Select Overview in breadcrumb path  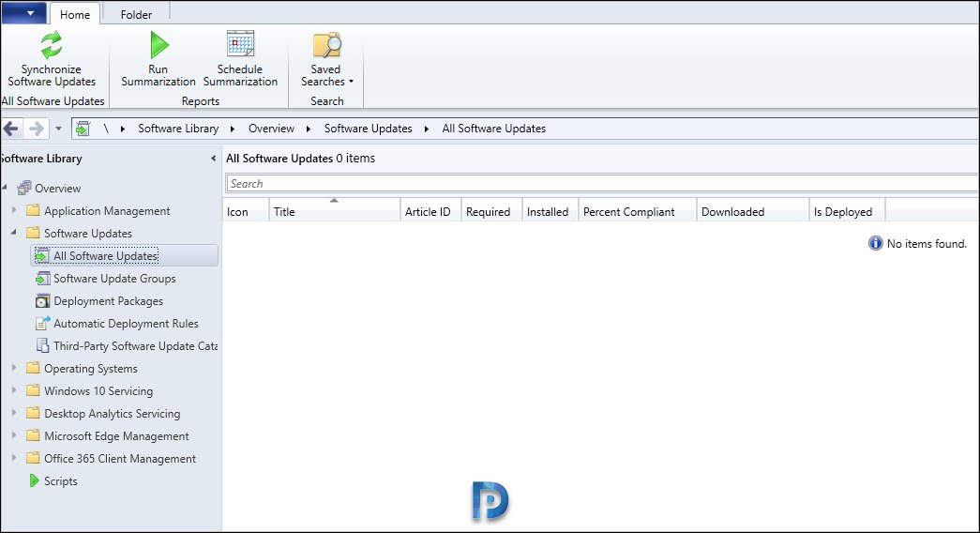click(271, 129)
